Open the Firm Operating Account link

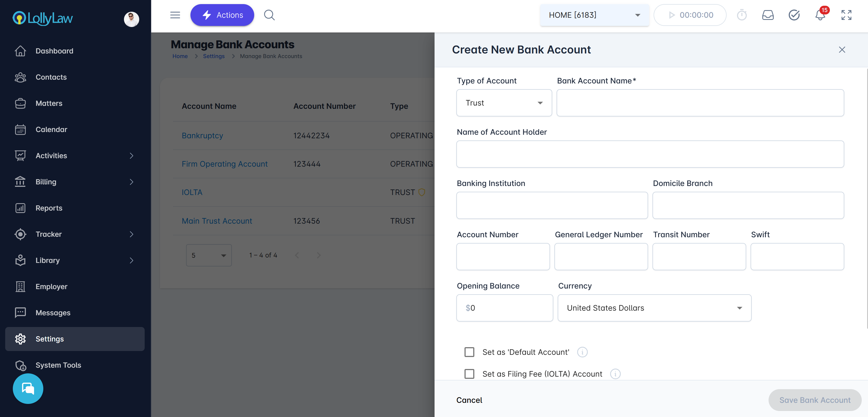click(x=225, y=164)
